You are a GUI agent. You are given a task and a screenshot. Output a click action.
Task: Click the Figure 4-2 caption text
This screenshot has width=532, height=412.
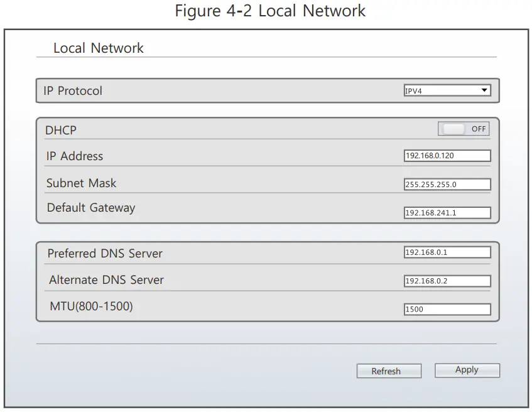pyautogui.click(x=270, y=11)
